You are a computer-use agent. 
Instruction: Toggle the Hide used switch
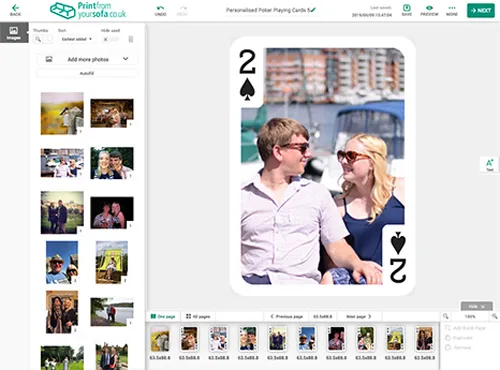pyautogui.click(x=110, y=39)
